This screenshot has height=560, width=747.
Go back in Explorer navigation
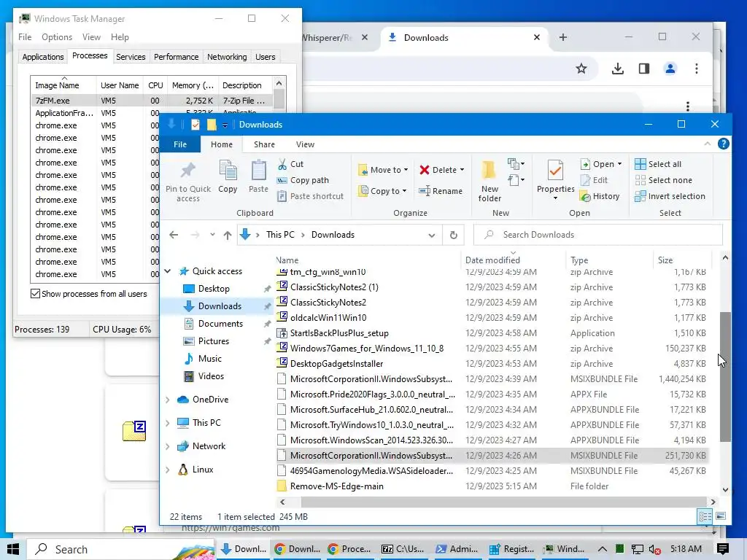pos(174,235)
